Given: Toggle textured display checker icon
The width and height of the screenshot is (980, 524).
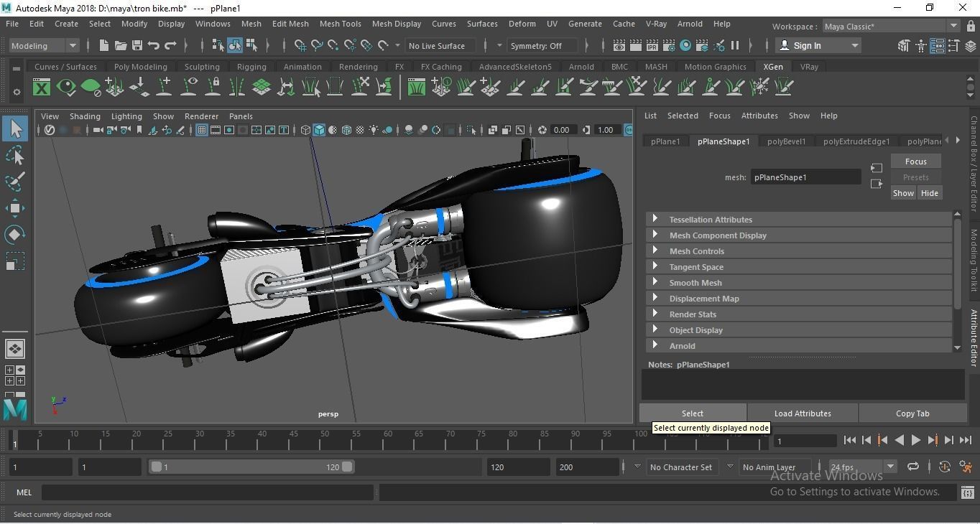Looking at the screenshot, I should pos(360,130).
